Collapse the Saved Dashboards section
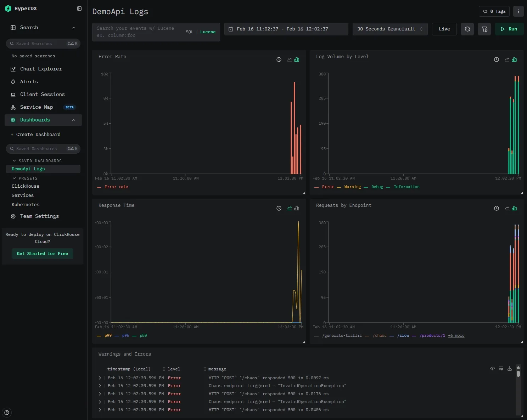 click(14, 161)
